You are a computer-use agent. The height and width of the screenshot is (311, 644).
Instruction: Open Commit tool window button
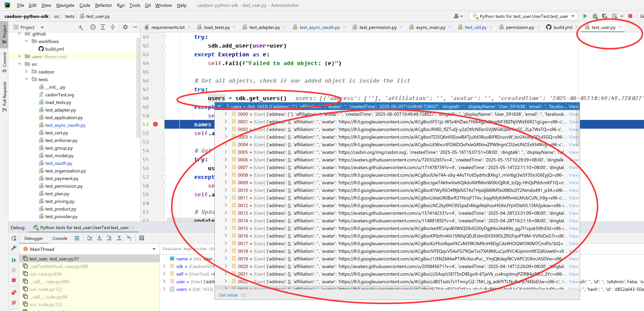(x=5, y=62)
